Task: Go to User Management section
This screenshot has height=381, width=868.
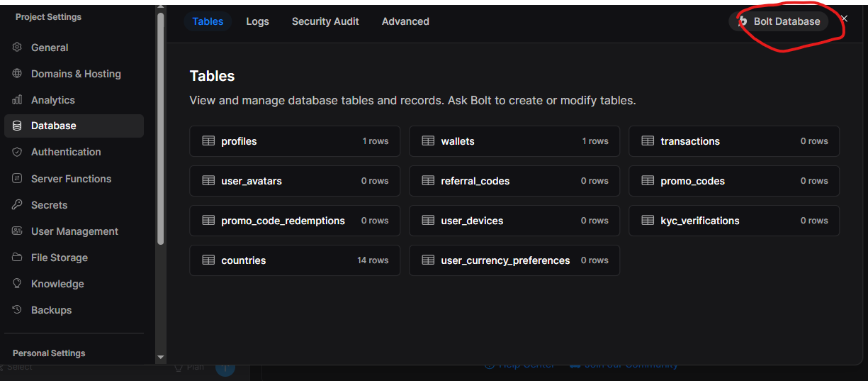Action: pyautogui.click(x=74, y=231)
